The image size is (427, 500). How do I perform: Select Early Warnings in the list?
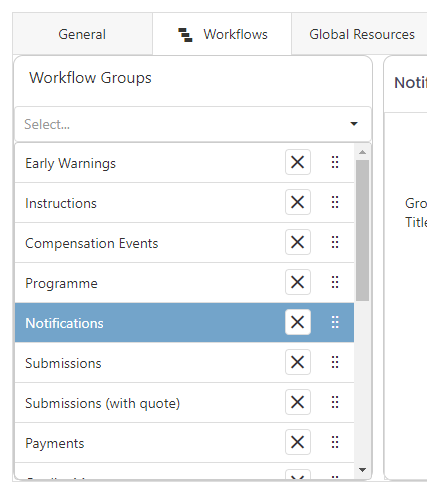coord(184,163)
